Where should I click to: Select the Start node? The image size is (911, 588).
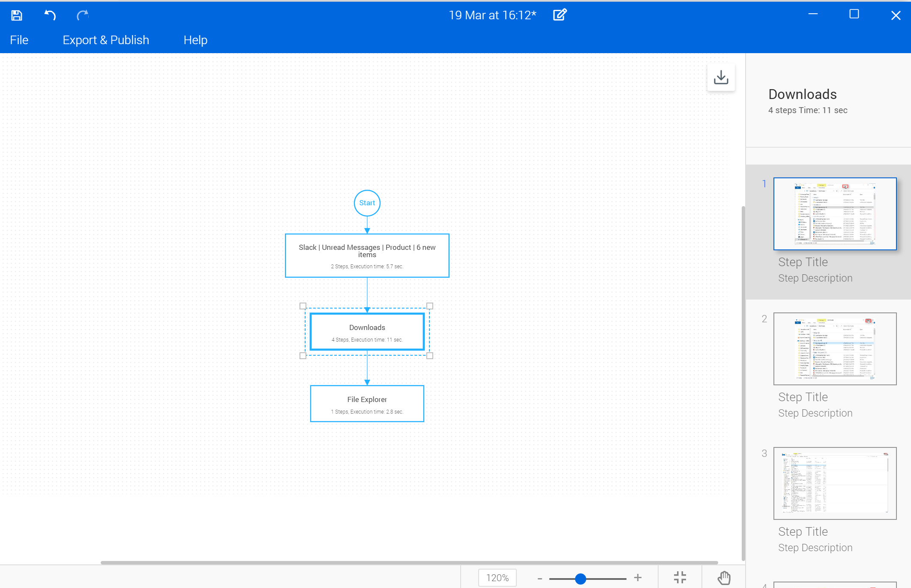pyautogui.click(x=367, y=203)
